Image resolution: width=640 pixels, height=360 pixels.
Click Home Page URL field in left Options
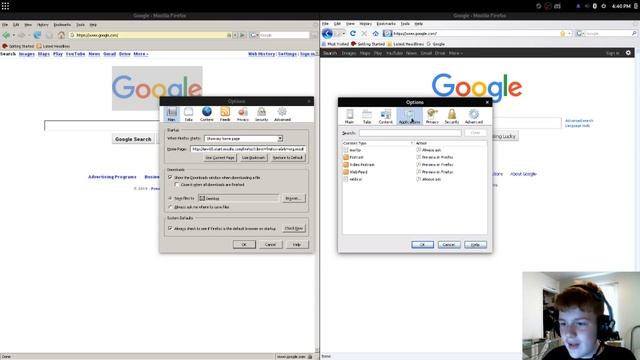248,149
